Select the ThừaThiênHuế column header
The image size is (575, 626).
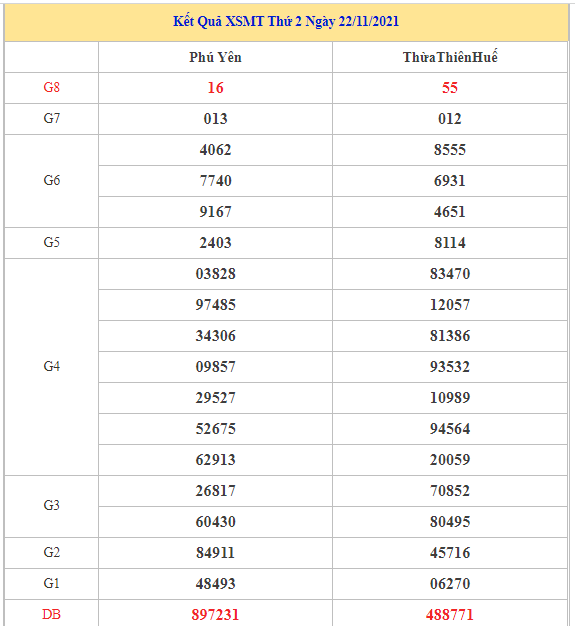click(450, 57)
